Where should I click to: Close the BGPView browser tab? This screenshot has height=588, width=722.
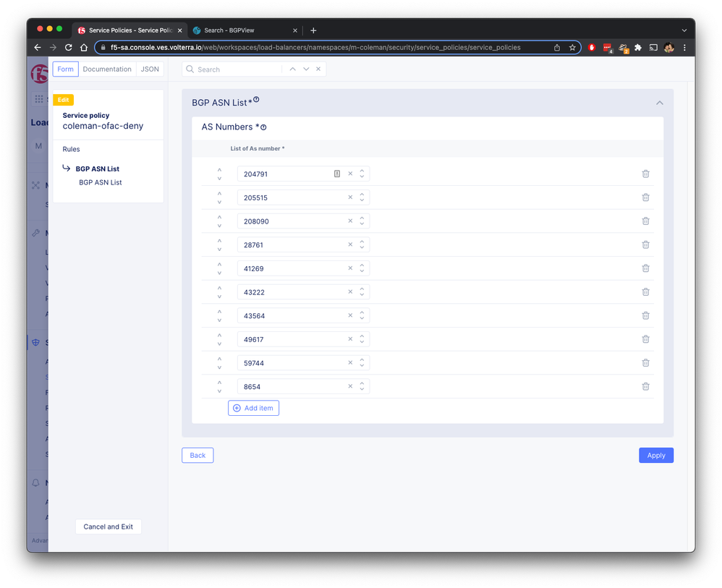pos(294,30)
